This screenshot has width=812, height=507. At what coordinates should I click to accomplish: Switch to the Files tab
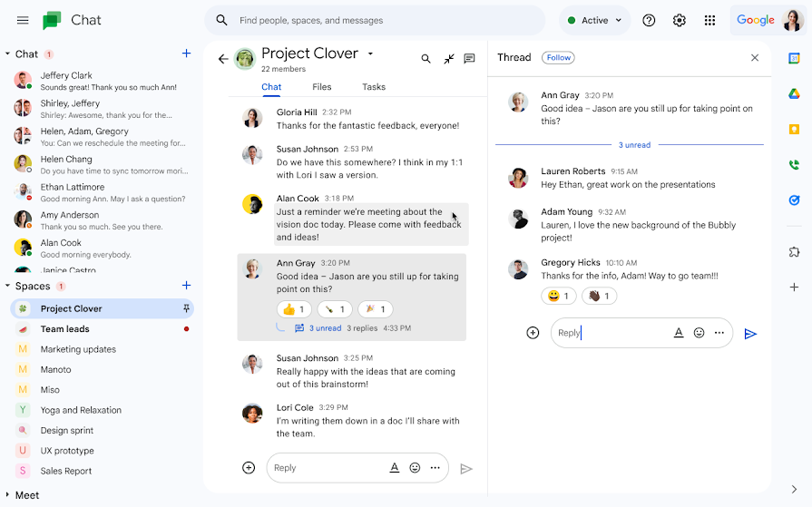click(x=321, y=86)
